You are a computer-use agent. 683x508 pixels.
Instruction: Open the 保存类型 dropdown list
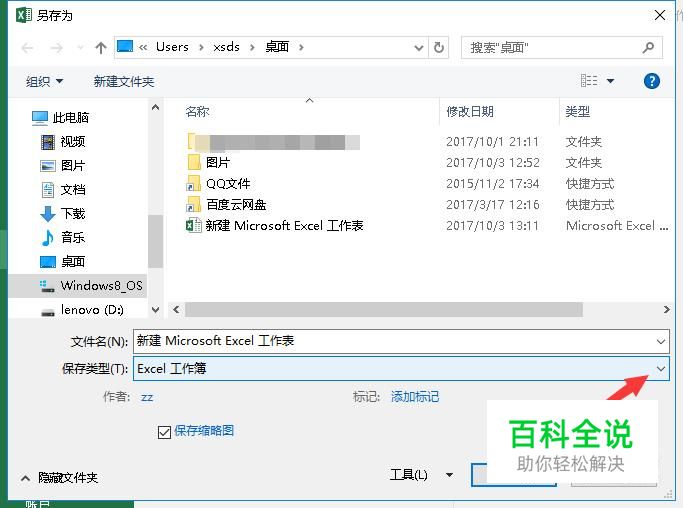(661, 369)
